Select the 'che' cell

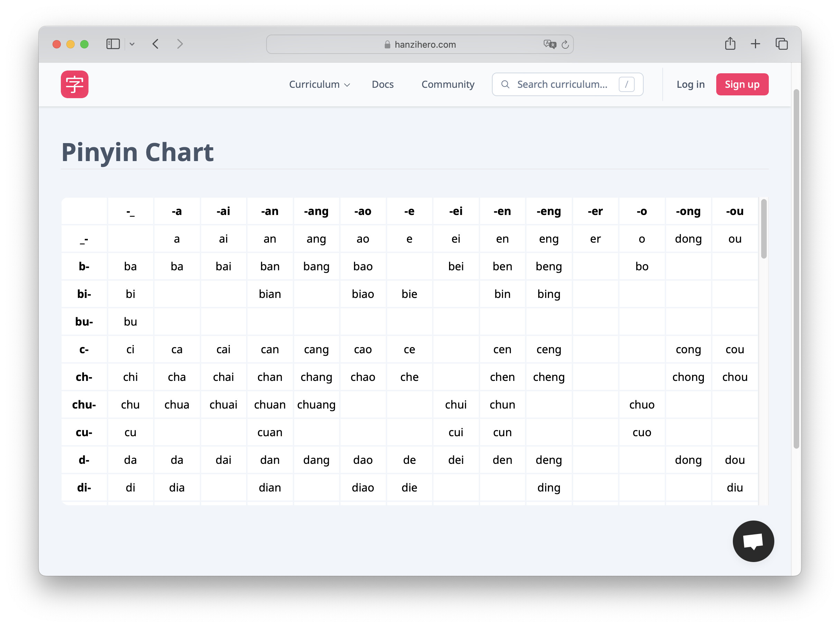tap(409, 377)
